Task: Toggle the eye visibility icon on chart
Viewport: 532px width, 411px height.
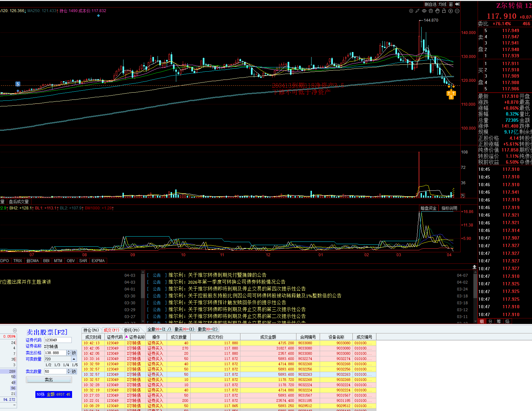Action: (x=424, y=11)
